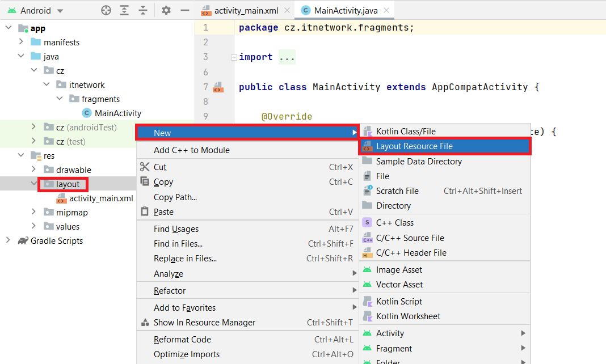The image size is (606, 364).
Task: Expand the collapsed import block
Action: click(234, 57)
